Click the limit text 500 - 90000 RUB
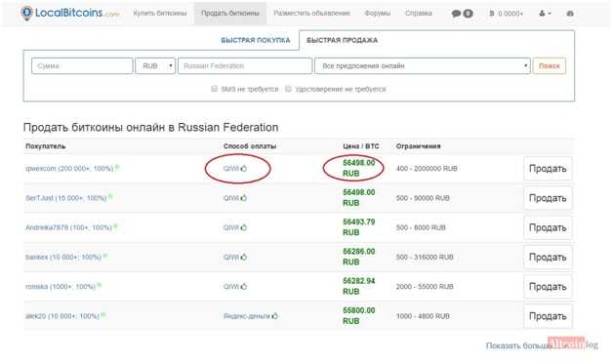The width and height of the screenshot is (613, 364). click(x=423, y=198)
